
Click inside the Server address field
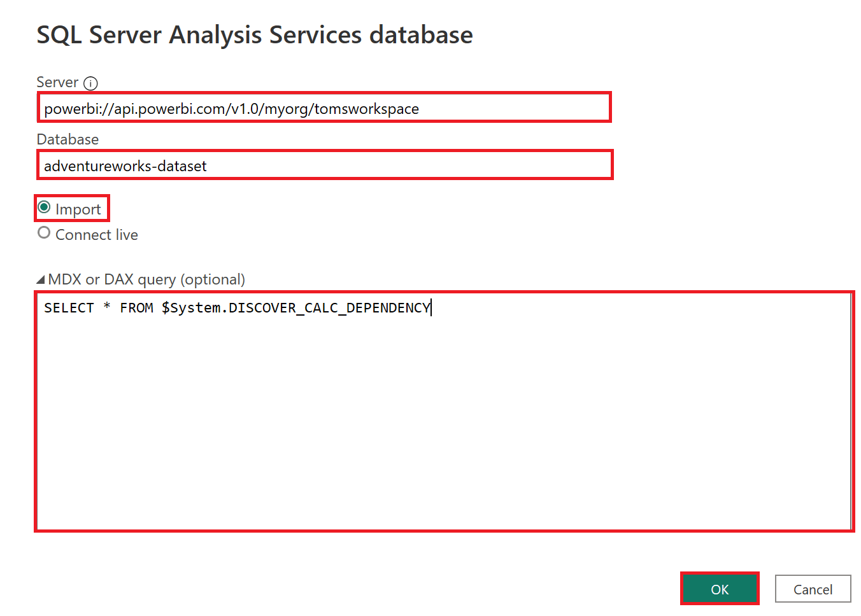(x=318, y=108)
